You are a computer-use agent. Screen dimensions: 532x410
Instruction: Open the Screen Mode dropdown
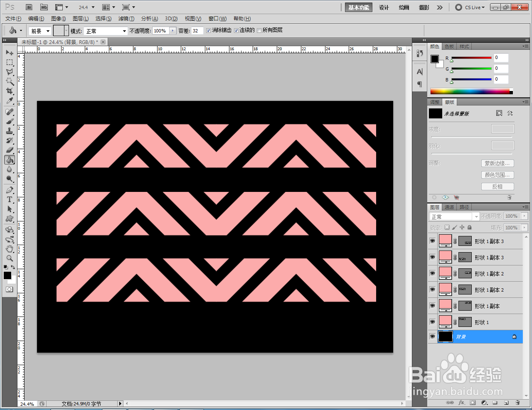(128, 7)
